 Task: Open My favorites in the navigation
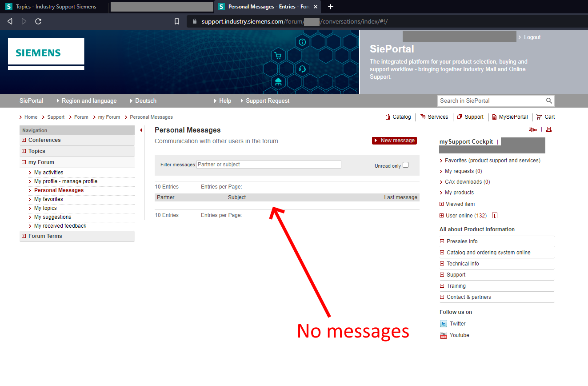48,199
